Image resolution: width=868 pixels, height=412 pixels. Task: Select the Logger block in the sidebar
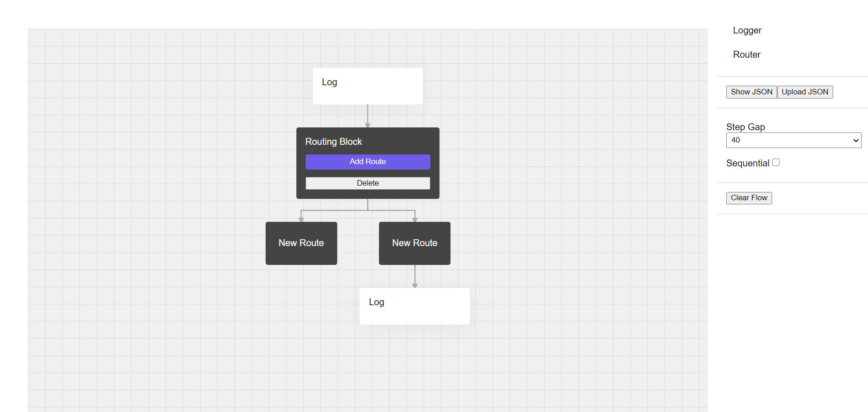pos(747,31)
